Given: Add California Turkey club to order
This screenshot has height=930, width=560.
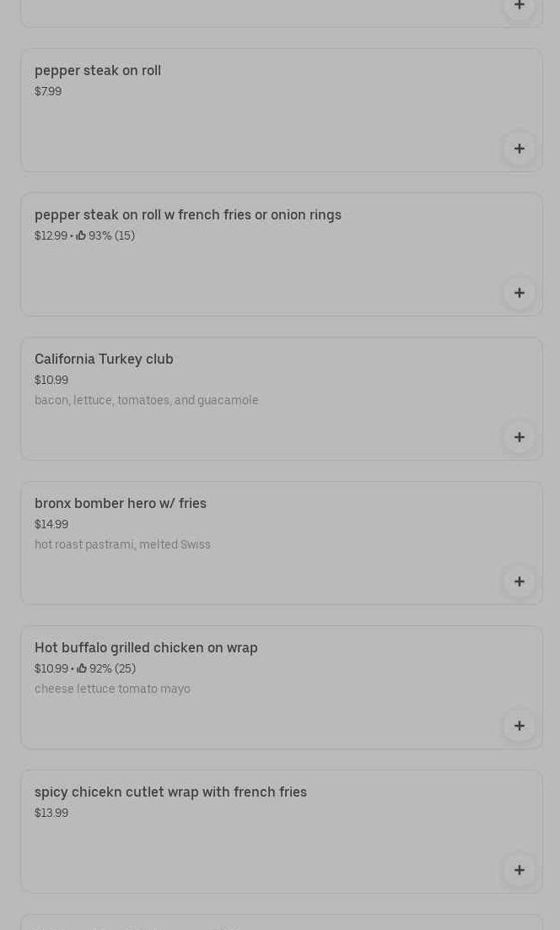Looking at the screenshot, I should (520, 437).
